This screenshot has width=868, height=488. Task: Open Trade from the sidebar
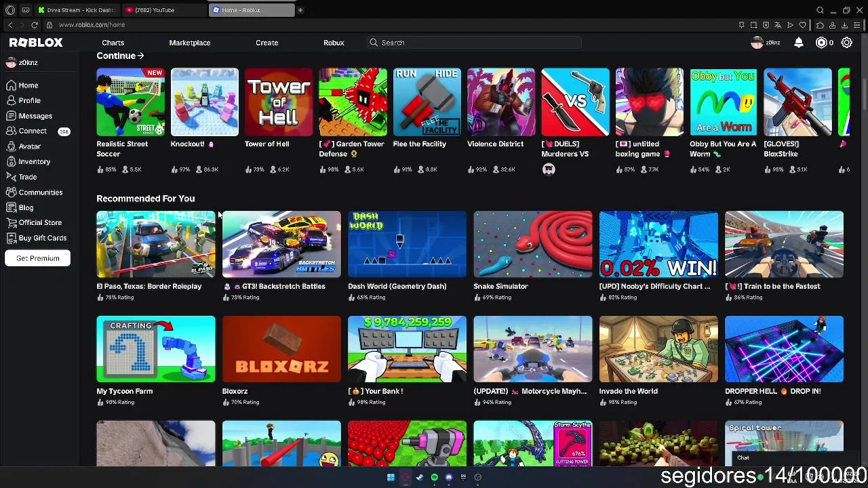22,177
